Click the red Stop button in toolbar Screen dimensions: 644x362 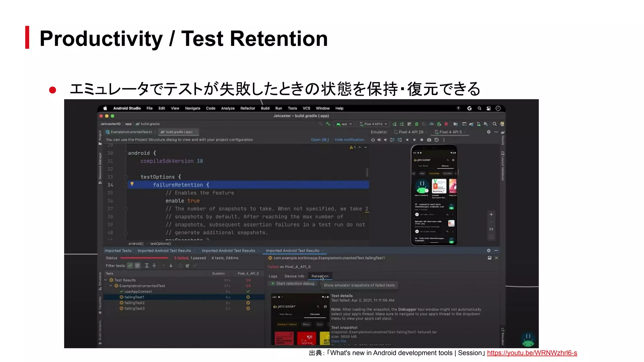446,124
